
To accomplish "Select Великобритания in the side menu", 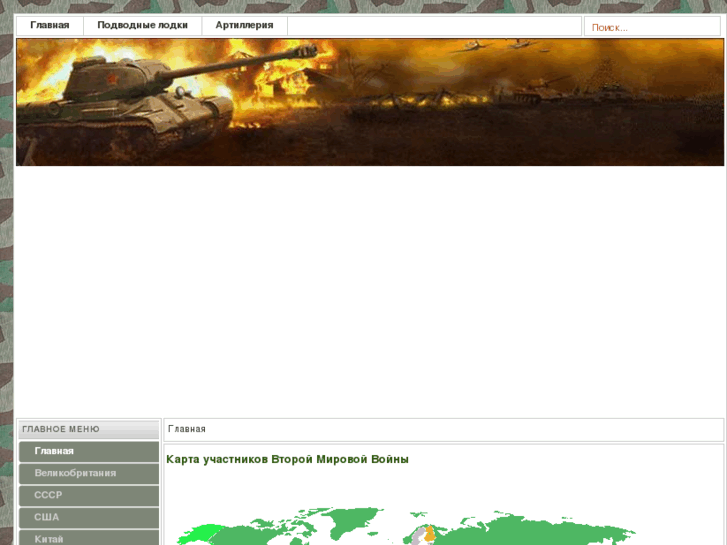I will click(x=89, y=474).
